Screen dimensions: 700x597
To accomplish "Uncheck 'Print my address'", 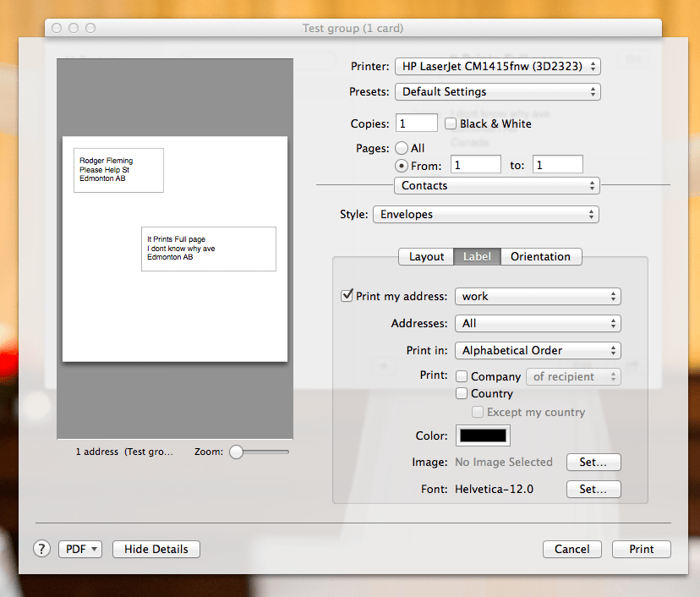I will tap(347, 295).
